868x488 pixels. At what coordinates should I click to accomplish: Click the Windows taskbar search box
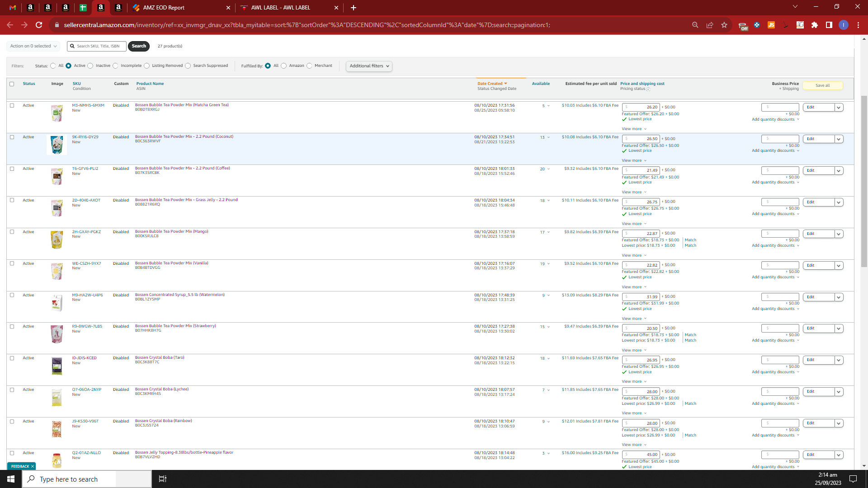pos(87,479)
